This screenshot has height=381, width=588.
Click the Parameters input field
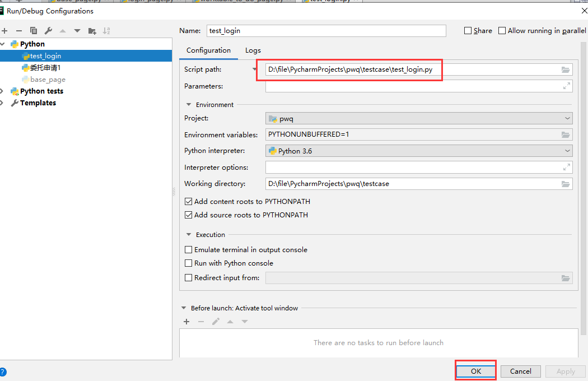point(419,86)
